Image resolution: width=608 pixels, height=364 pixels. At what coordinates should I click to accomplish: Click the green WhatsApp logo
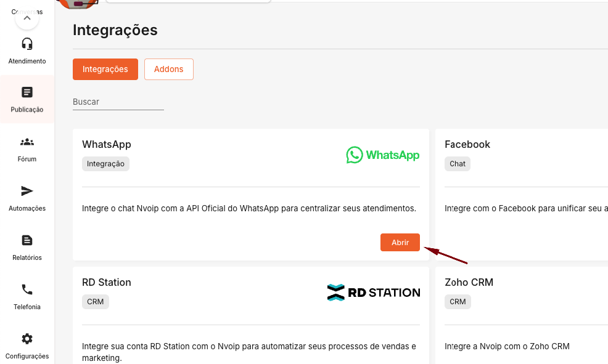[x=382, y=155]
